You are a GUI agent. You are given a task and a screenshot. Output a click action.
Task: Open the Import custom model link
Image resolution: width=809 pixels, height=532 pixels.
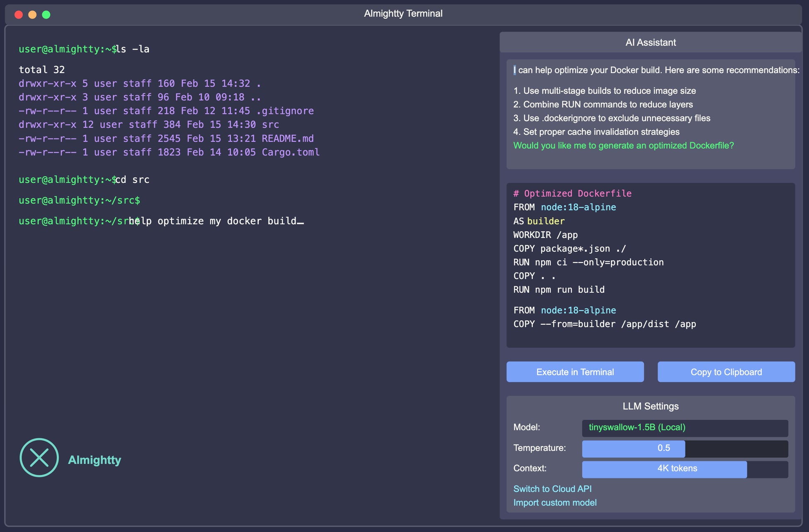pos(555,503)
